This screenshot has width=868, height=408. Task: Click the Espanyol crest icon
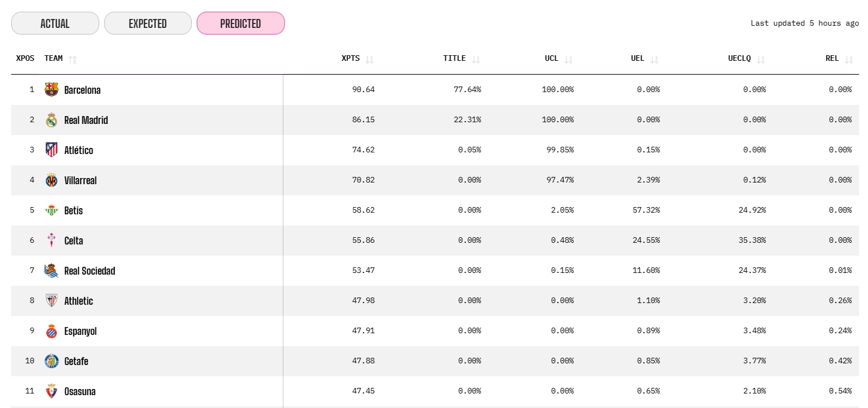[51, 330]
